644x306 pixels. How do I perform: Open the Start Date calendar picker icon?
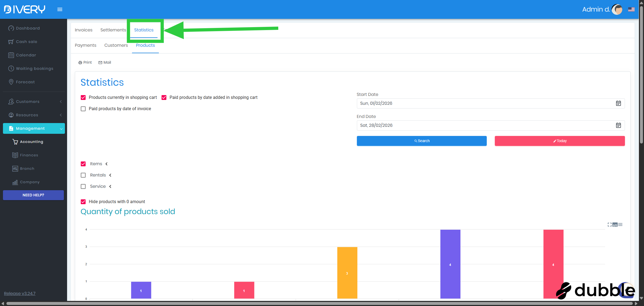tap(618, 103)
